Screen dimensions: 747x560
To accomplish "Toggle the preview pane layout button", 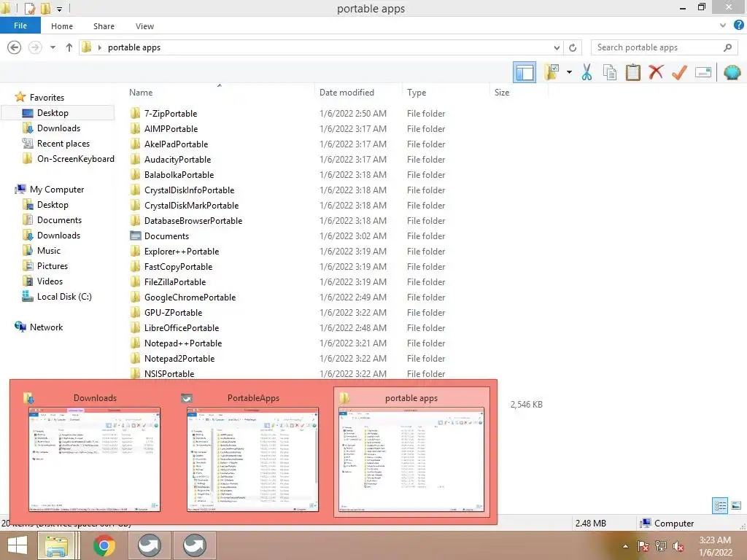I will [x=525, y=72].
